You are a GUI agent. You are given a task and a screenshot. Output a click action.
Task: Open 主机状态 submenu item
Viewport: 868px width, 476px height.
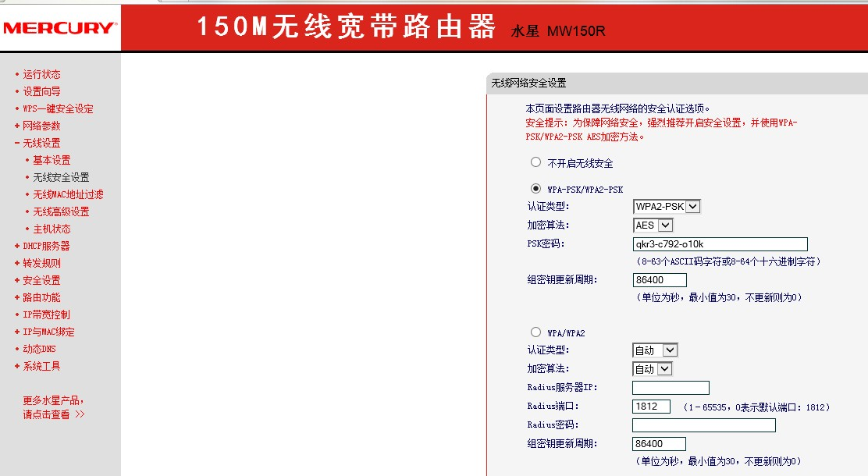[52, 229]
